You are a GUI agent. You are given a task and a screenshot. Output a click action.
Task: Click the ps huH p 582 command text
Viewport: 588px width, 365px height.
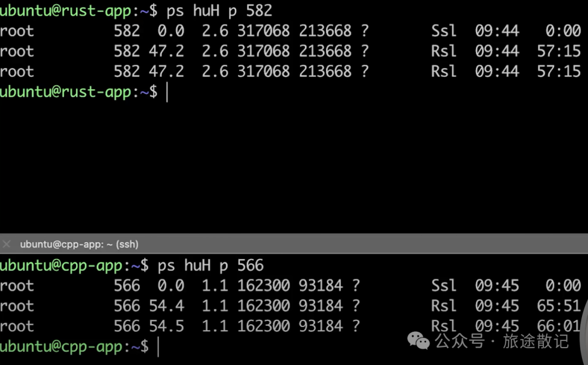[x=219, y=10]
